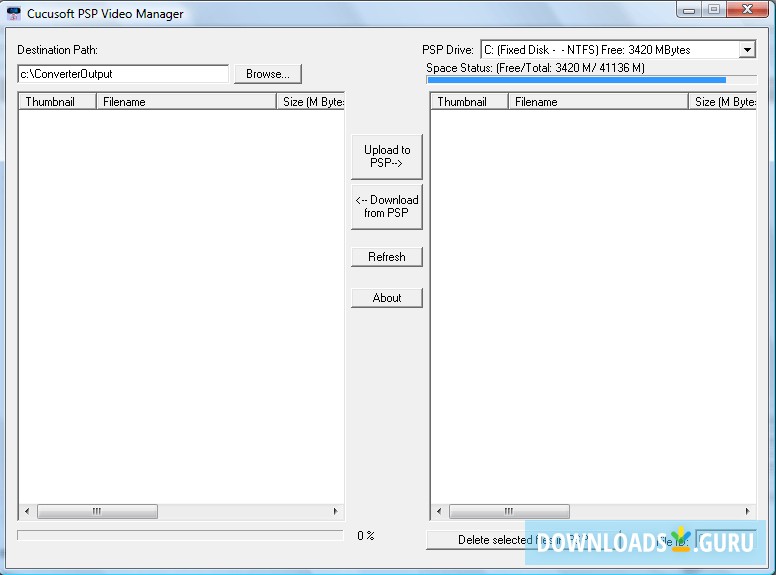Click right list scroll-left arrow
776x575 pixels.
click(x=439, y=511)
